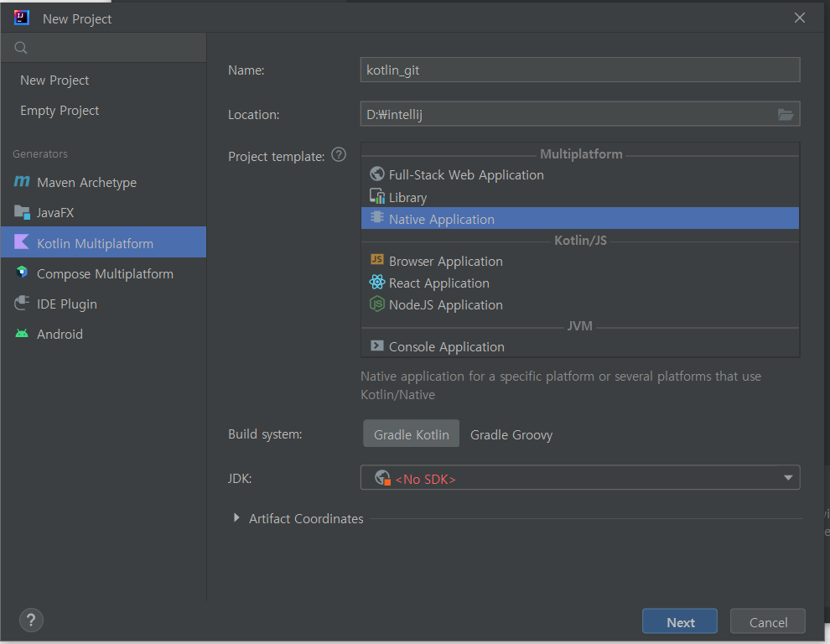This screenshot has height=644, width=830.
Task: Click the Console Application terminal icon
Action: click(377, 345)
